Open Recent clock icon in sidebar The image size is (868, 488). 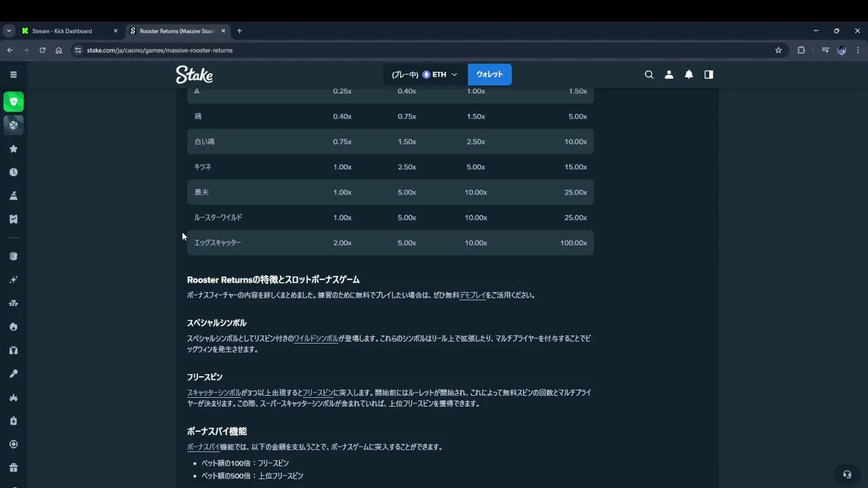pyautogui.click(x=14, y=172)
